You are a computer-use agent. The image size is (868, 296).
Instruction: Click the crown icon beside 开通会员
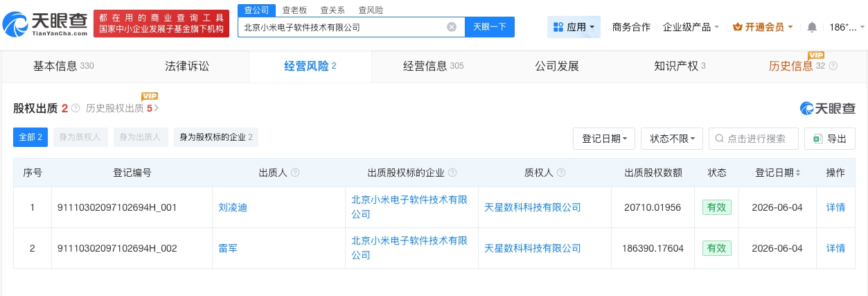(737, 27)
